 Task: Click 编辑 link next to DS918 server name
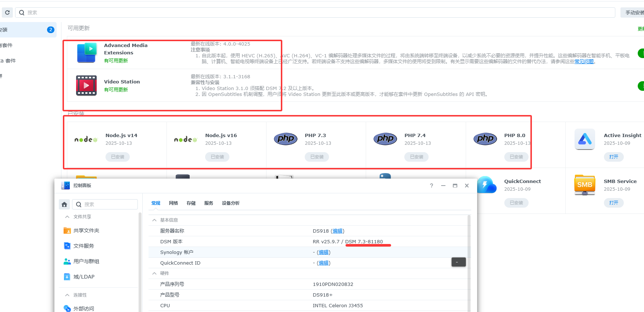pyautogui.click(x=337, y=231)
